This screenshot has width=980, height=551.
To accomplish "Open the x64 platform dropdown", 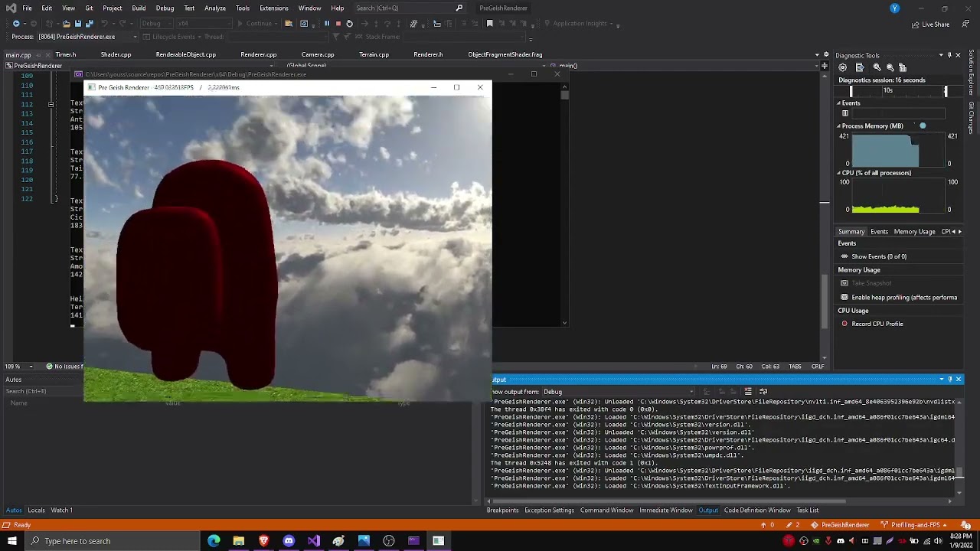I will (203, 23).
